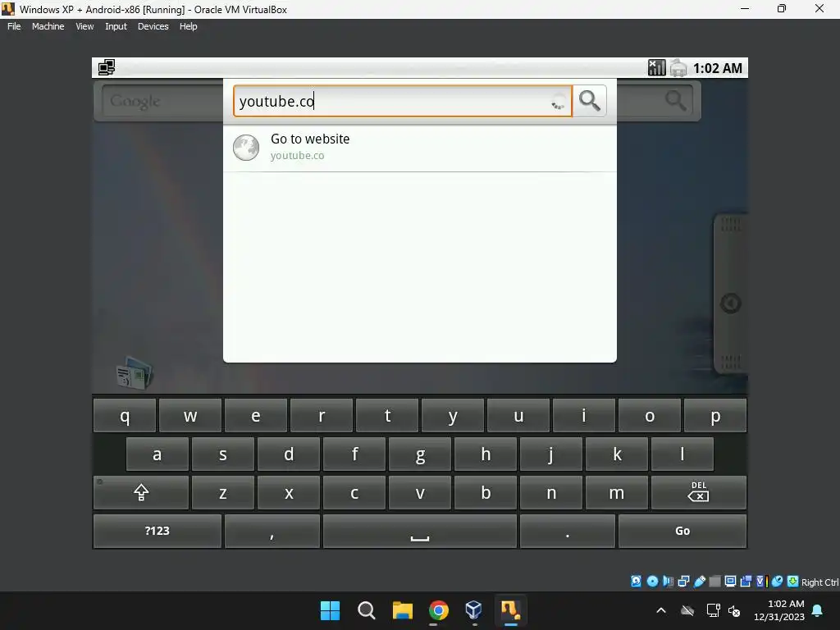
Task: Open the View menu
Action: [x=84, y=26]
